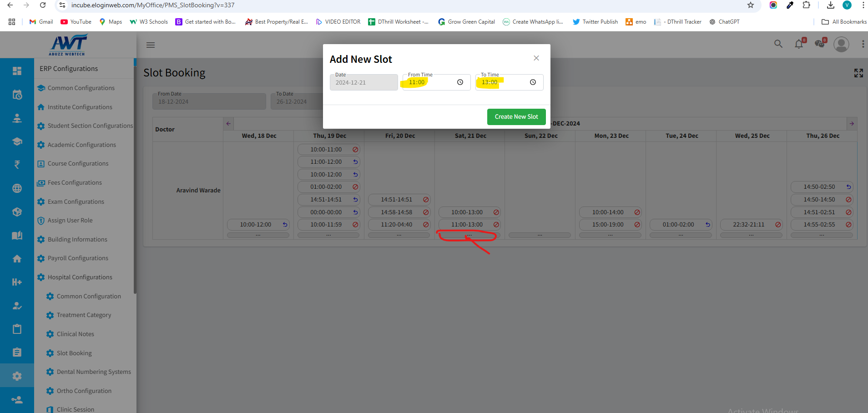Restore the 11:00-12:00 slot on Thu 19 Dec

point(355,162)
